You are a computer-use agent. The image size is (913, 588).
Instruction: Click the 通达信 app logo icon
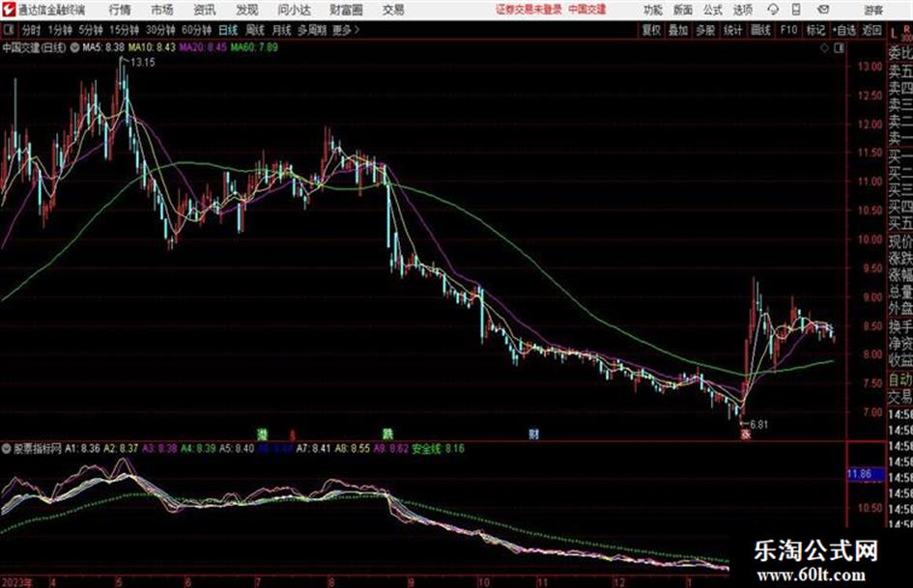pos(8,10)
